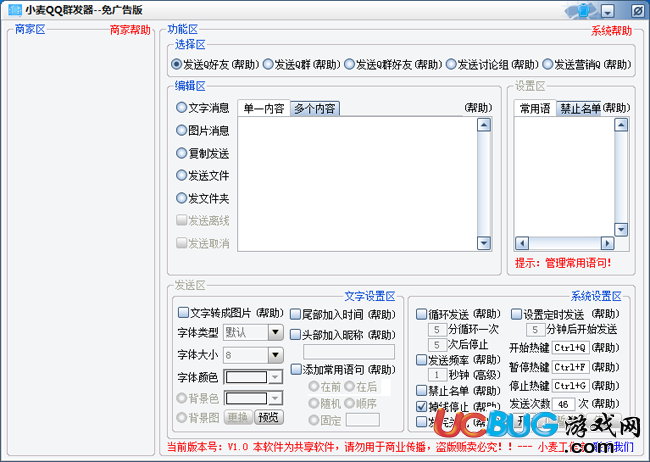Click the 发送次数 field showing 46
Image resolution: width=650 pixels, height=462 pixels.
click(563, 404)
